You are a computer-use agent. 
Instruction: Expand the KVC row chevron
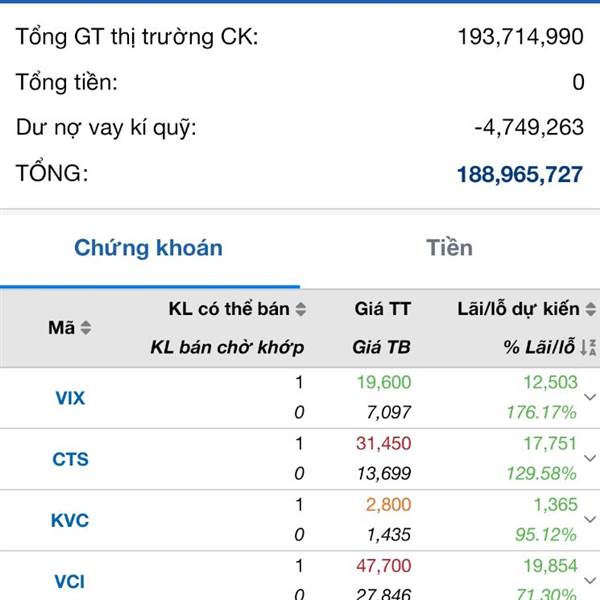coord(590,519)
